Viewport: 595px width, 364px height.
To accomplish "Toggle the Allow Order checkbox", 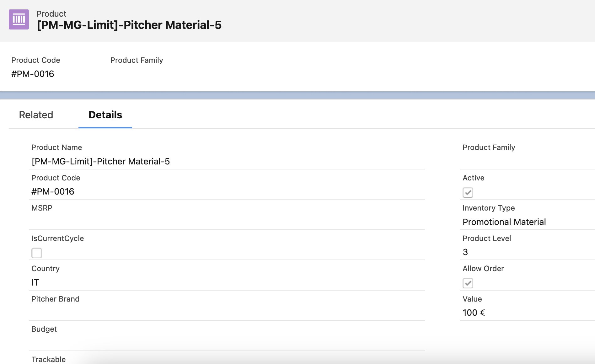I will (468, 283).
